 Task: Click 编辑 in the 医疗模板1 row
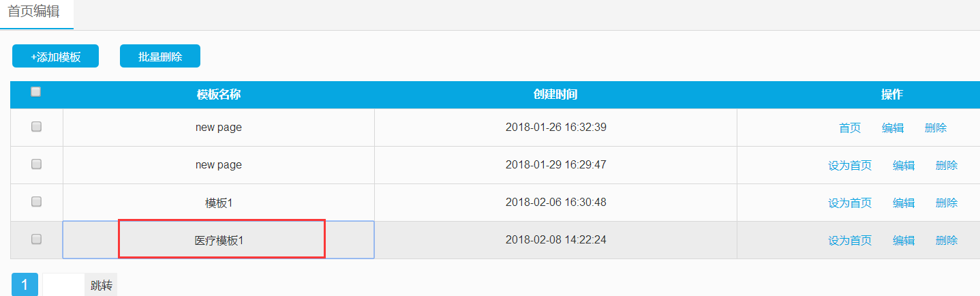904,240
